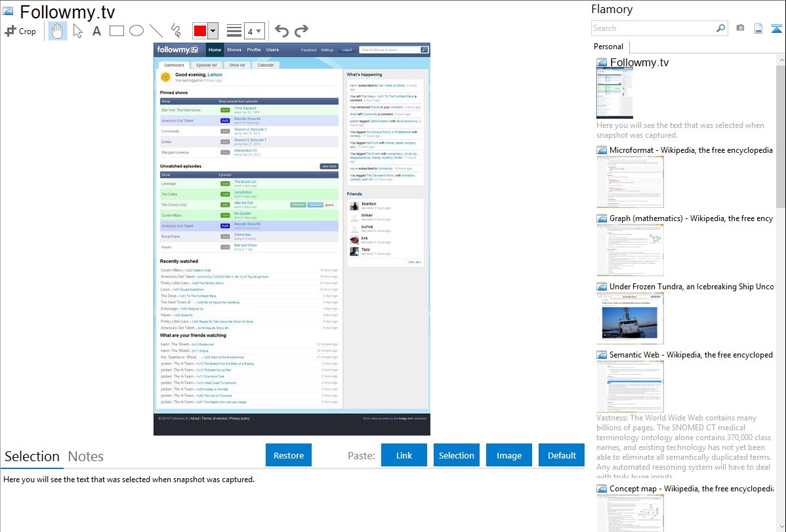Paste as Link
Image resolution: width=786 pixels, height=532 pixels.
click(404, 455)
